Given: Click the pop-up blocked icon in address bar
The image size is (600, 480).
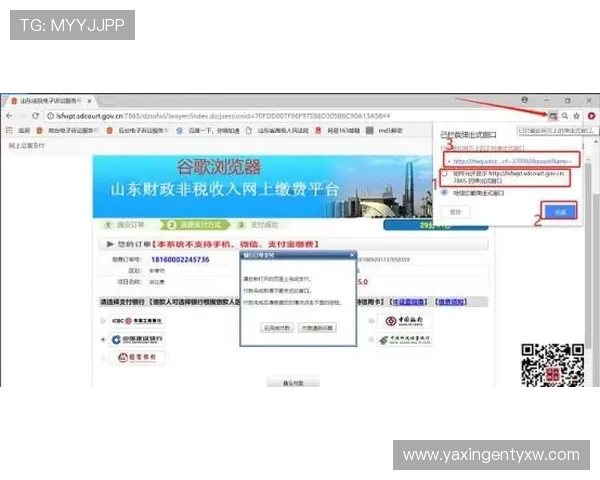Looking at the screenshot, I should 553,116.
